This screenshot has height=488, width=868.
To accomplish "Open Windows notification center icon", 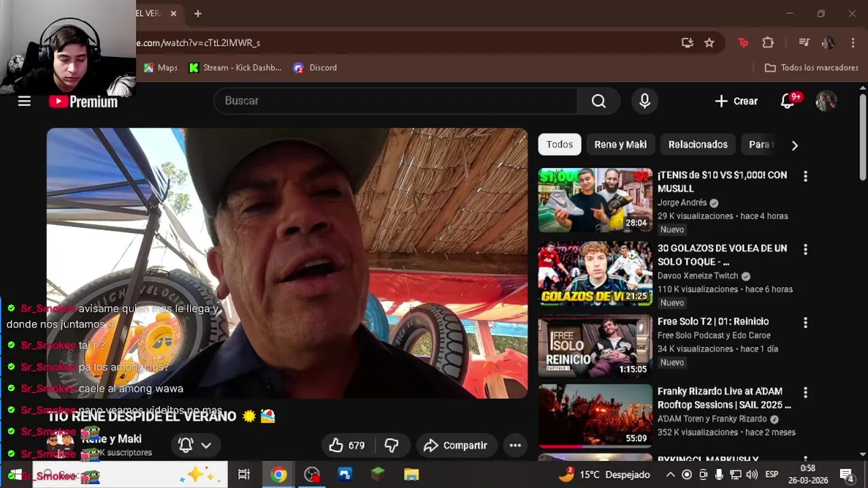I will pos(847,474).
